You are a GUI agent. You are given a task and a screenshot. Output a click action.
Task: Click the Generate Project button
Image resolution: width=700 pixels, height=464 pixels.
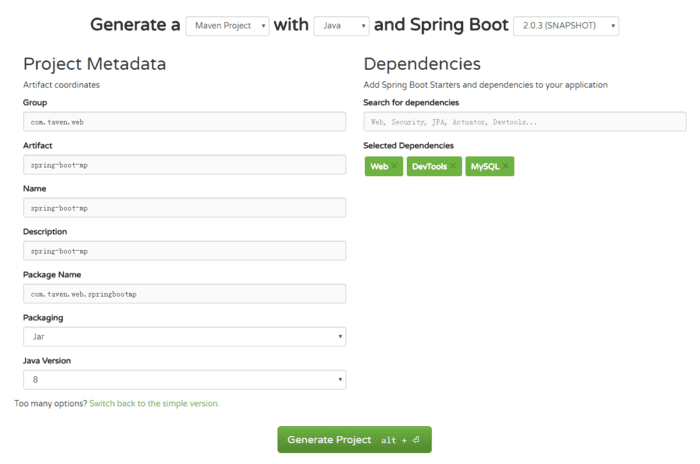click(x=354, y=440)
